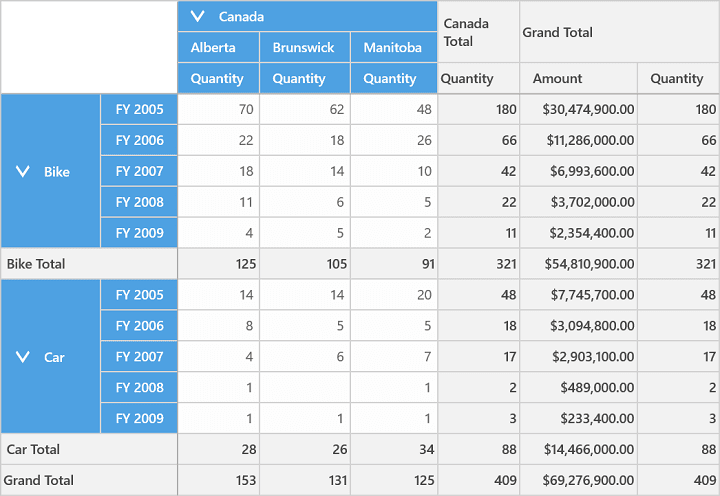The image size is (720, 496).
Task: Select the $2,354,400.00 amount cell
Action: pyautogui.click(x=579, y=233)
